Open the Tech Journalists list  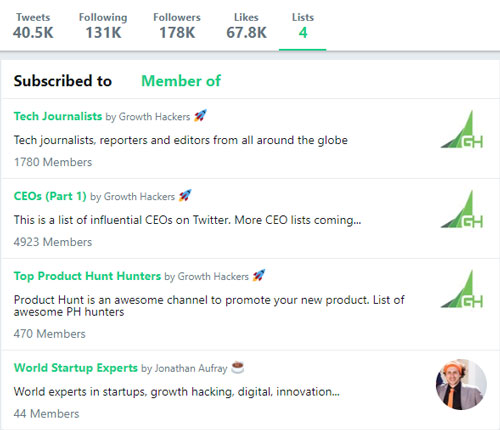[x=58, y=116]
